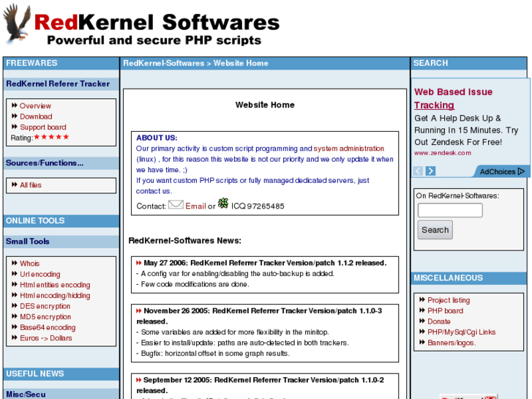
Task: Click the previous ad arrow
Action: click(x=418, y=171)
